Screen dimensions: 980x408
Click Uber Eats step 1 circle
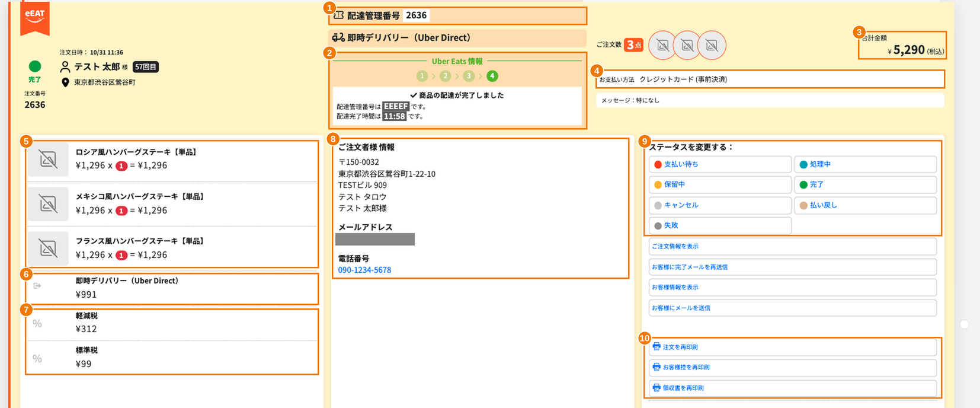click(422, 76)
